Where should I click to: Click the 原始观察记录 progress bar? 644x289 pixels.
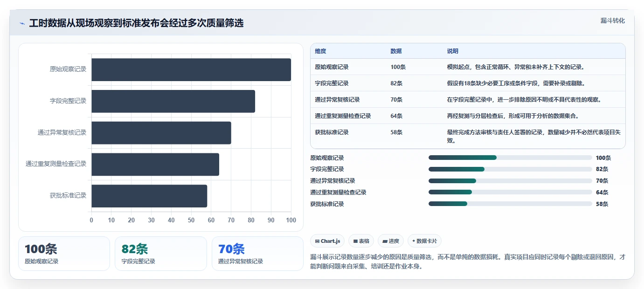point(510,158)
